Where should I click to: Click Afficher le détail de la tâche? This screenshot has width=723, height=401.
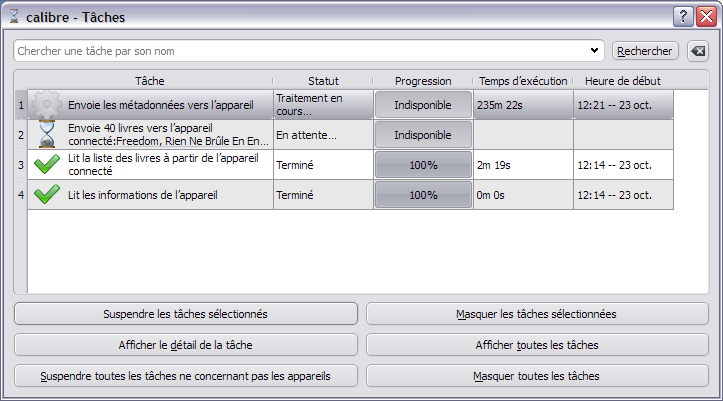point(185,345)
